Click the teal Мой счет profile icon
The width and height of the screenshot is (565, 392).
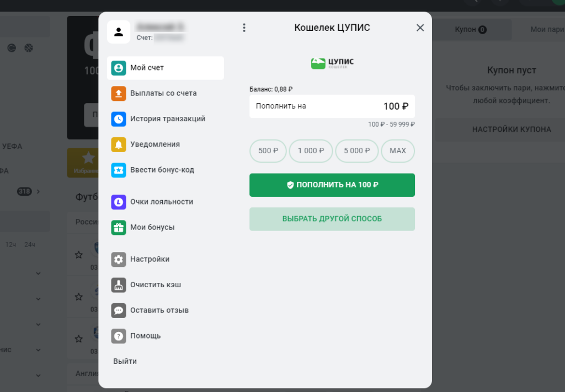point(119,68)
